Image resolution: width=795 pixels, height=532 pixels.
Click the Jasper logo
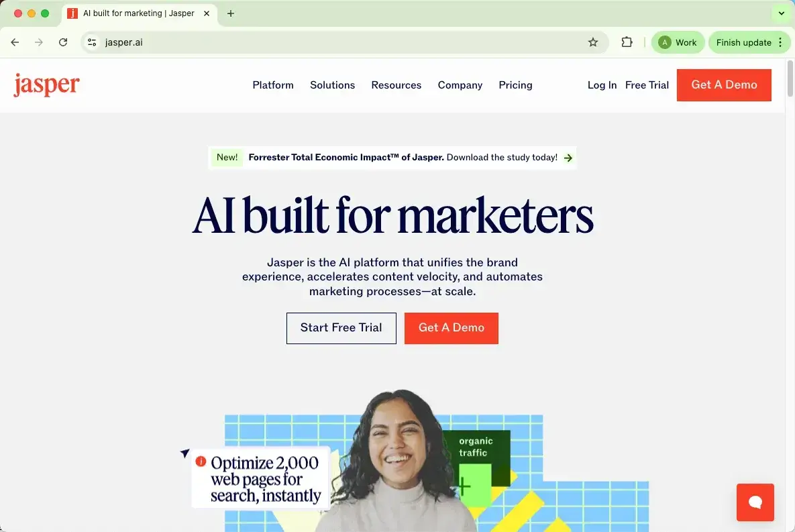pos(47,85)
